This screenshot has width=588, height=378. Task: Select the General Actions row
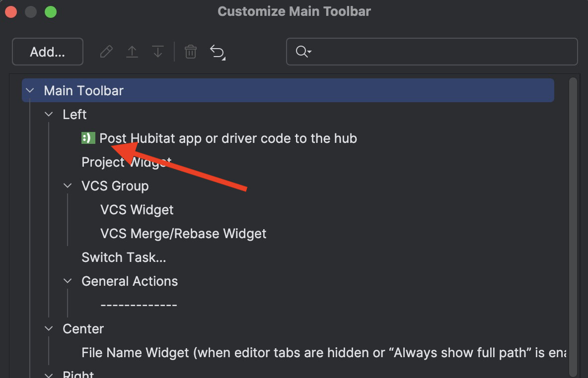click(130, 281)
